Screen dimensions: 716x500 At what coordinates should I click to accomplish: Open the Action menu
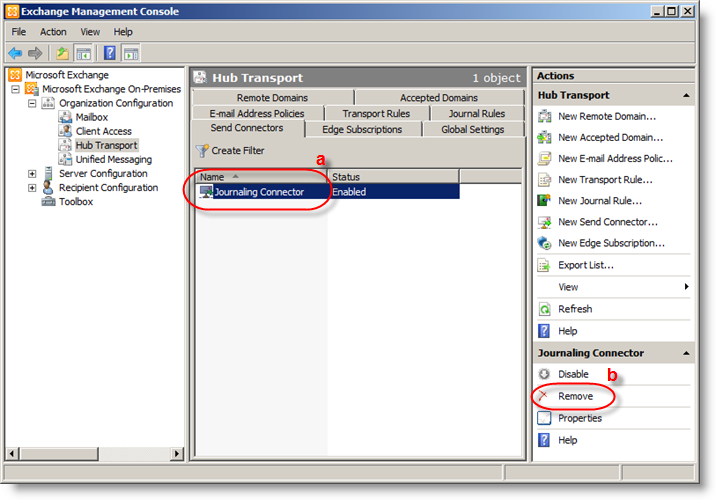[x=53, y=32]
